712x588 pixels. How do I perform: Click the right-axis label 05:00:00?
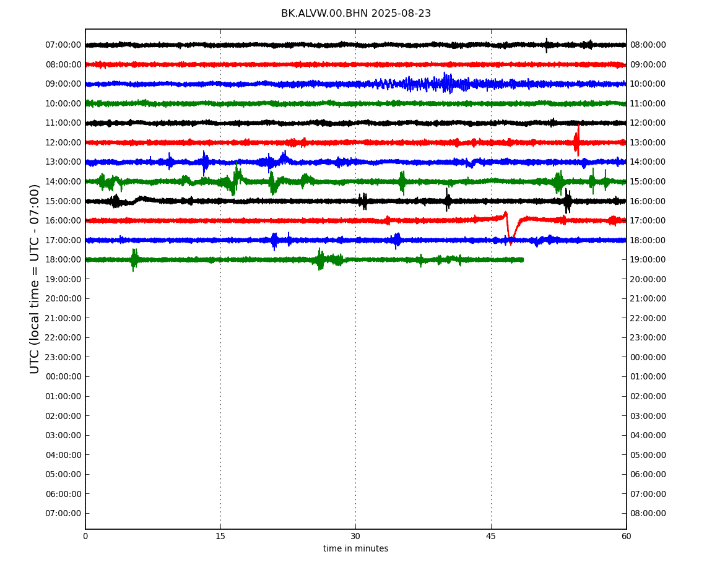[x=648, y=455]
